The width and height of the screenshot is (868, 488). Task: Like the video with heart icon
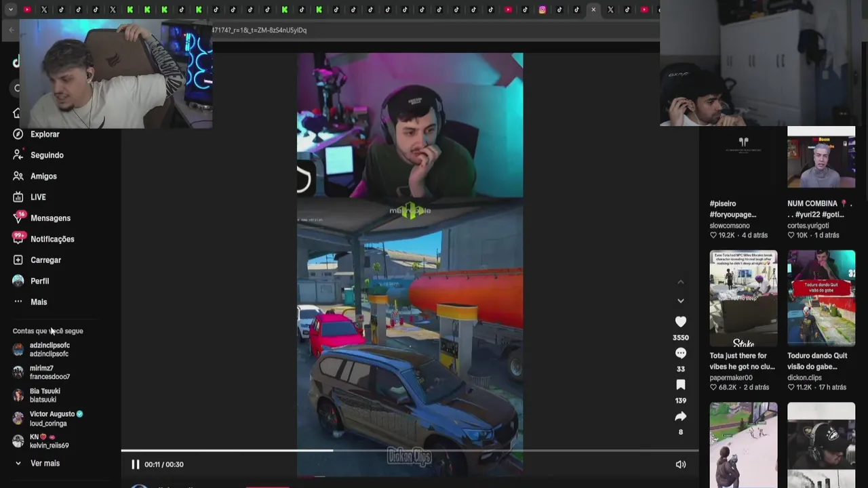tap(681, 321)
